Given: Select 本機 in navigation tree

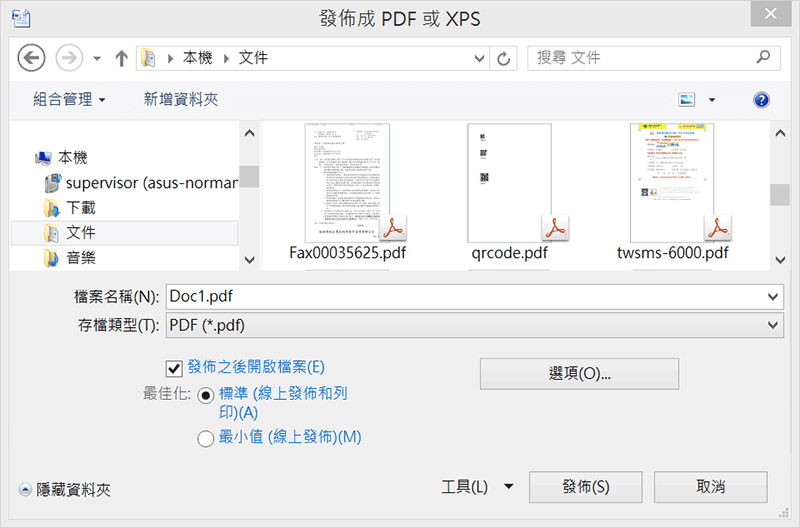Looking at the screenshot, I should (x=73, y=158).
